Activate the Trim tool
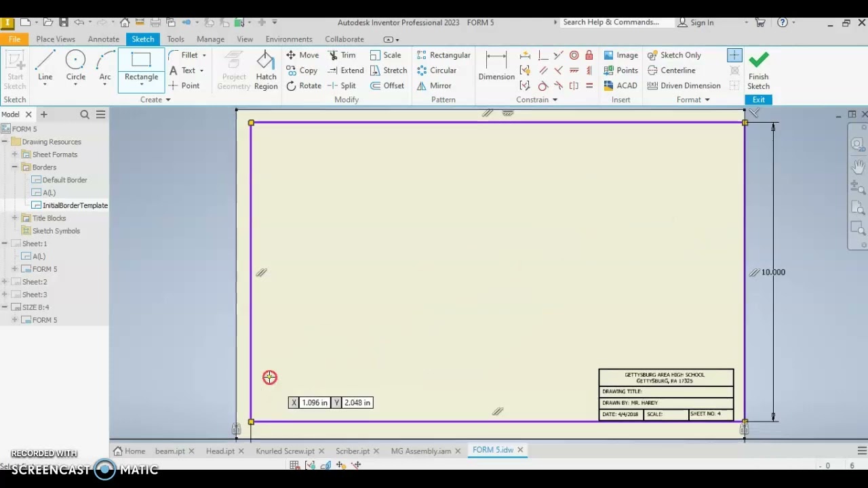The image size is (868, 488). pyautogui.click(x=341, y=55)
